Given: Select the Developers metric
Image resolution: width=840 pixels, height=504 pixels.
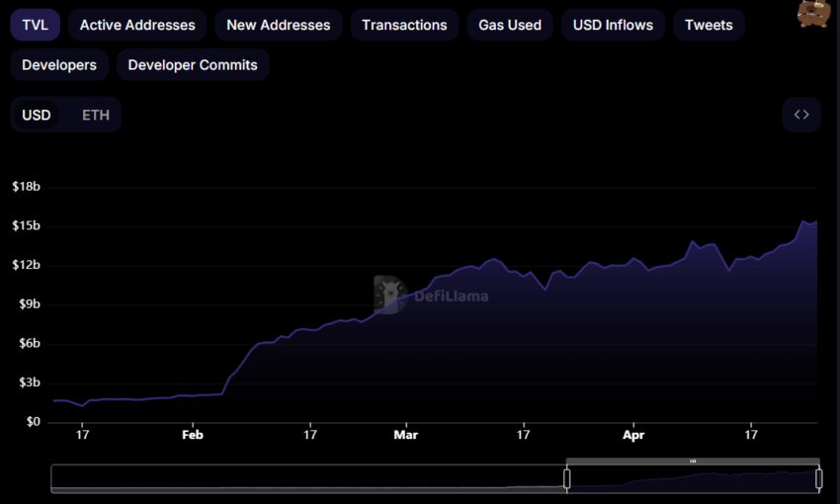Looking at the screenshot, I should [x=59, y=65].
